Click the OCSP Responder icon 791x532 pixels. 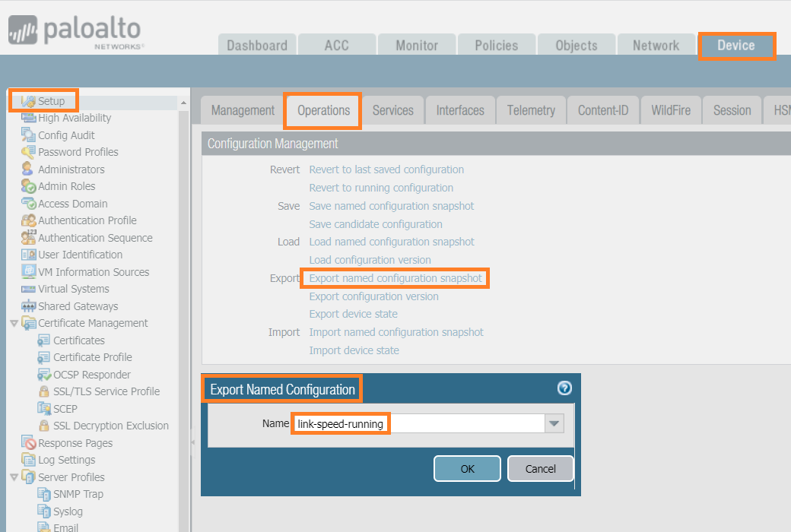pos(44,375)
